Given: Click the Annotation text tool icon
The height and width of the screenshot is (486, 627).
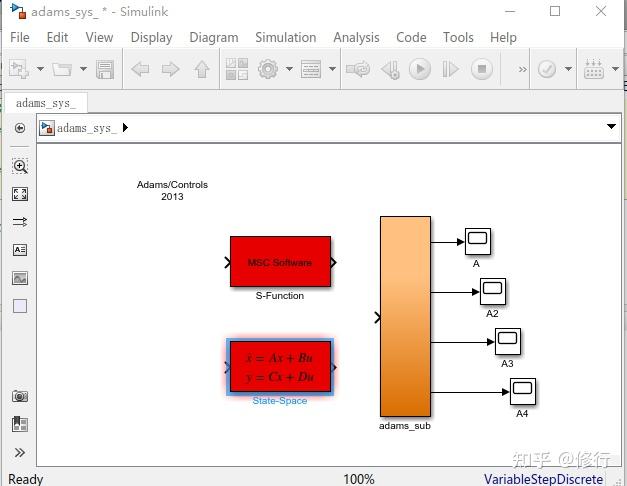Looking at the screenshot, I should click(x=20, y=250).
